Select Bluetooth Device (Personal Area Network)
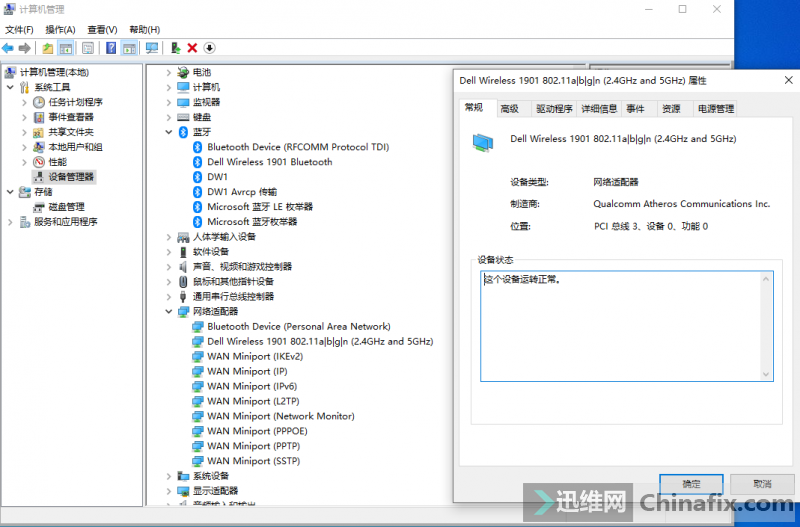 (298, 327)
